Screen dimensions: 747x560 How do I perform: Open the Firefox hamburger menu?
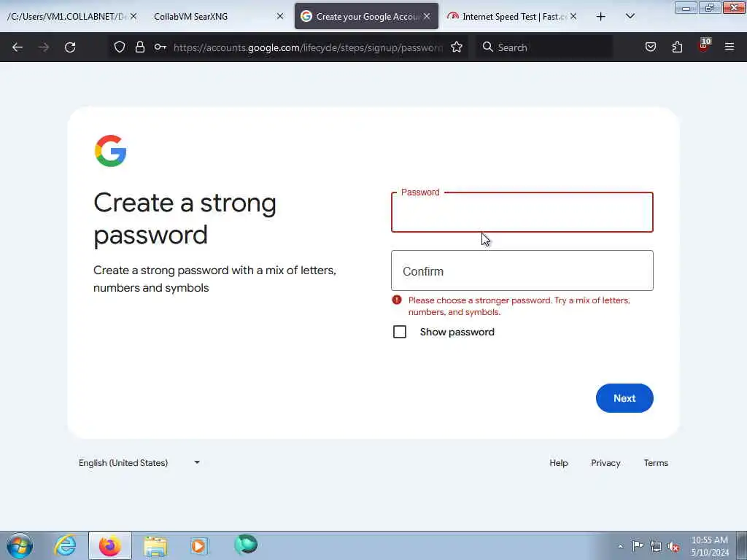point(729,47)
